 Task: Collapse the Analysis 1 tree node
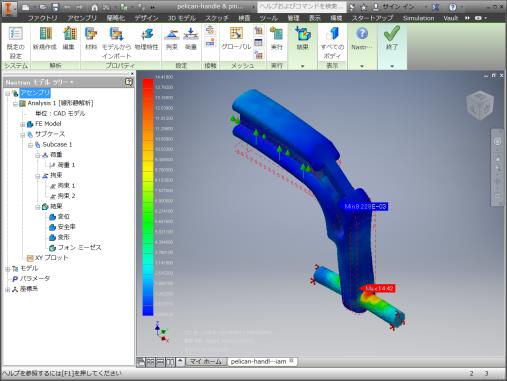(x=15, y=104)
